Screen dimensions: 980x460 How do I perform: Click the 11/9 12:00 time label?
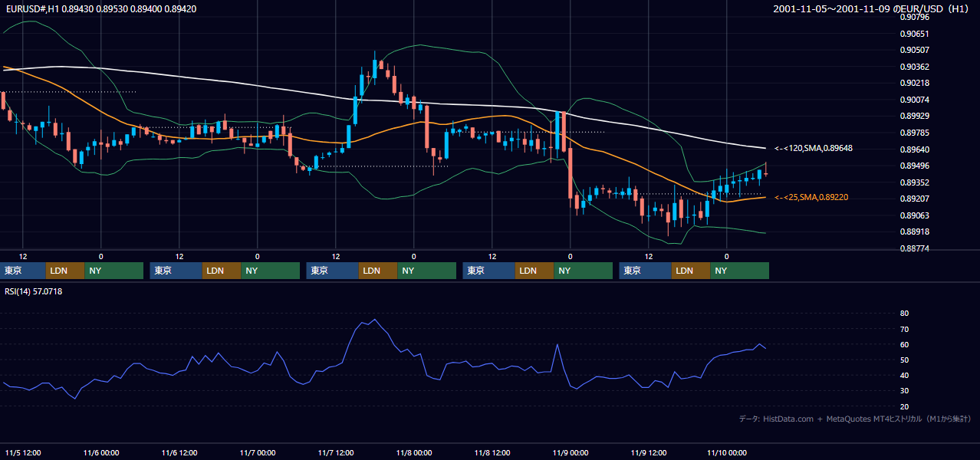(x=649, y=453)
